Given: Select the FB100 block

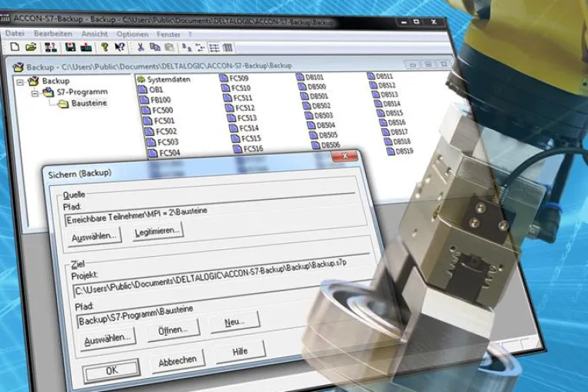Looking at the screenshot, I should point(155,100).
